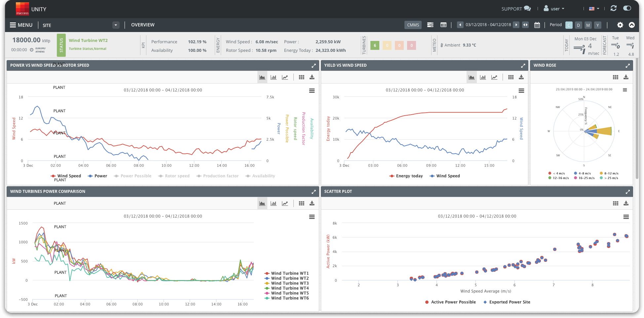Image resolution: width=644 pixels, height=318 pixels.
Task: Expand the Power vs Wind Speed panel
Action: [x=314, y=66]
